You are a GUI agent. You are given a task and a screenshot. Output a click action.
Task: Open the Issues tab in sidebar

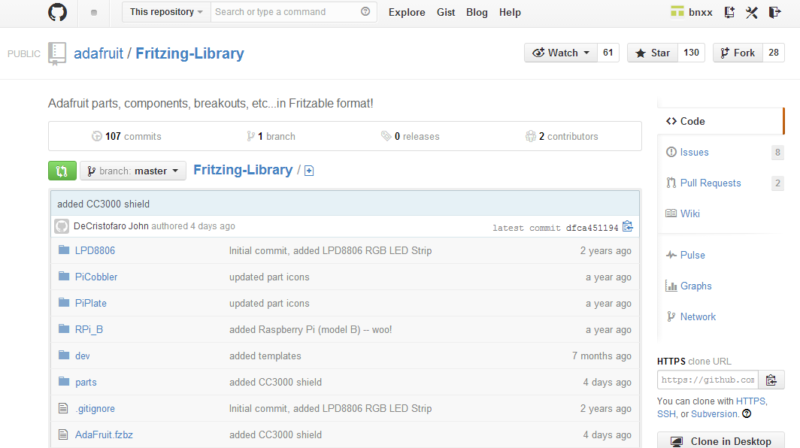click(694, 152)
